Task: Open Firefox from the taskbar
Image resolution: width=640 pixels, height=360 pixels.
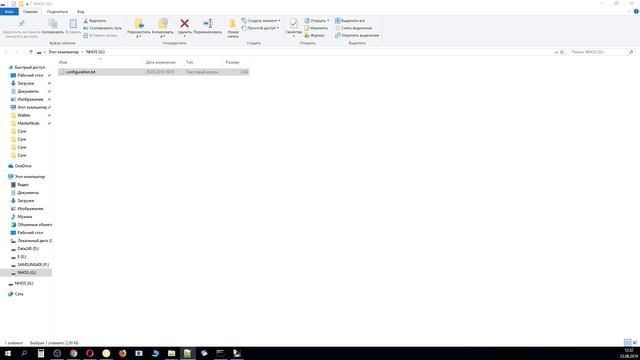Action: (122, 353)
